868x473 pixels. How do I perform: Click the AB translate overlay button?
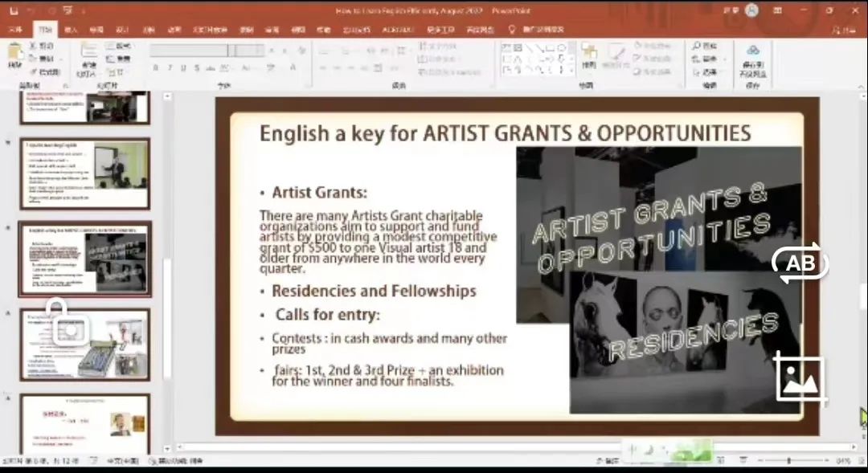[800, 263]
